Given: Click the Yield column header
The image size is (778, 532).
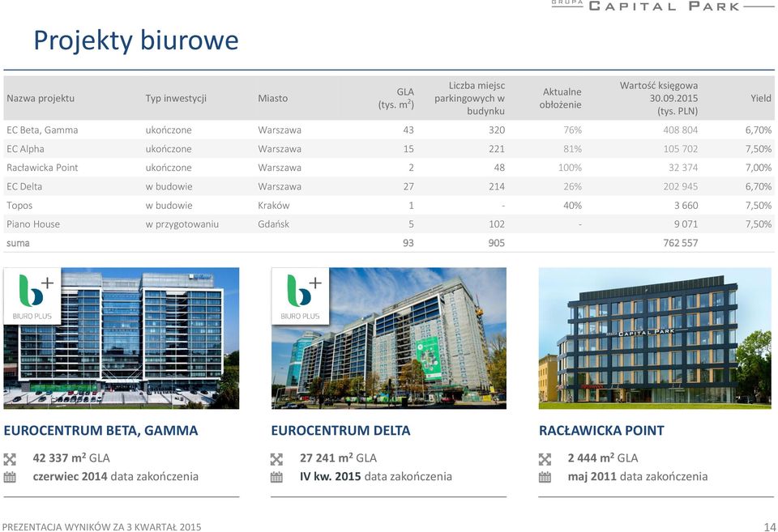Looking at the screenshot, I should [x=761, y=98].
